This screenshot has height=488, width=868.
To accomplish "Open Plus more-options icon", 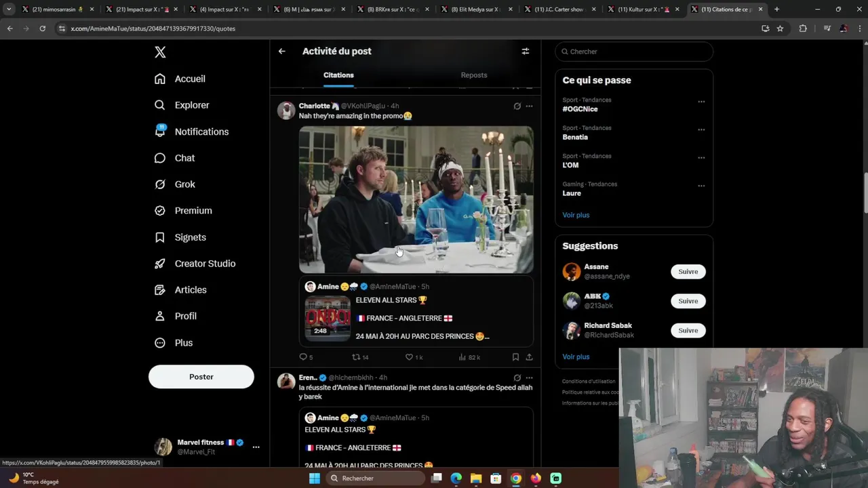I will click(160, 343).
